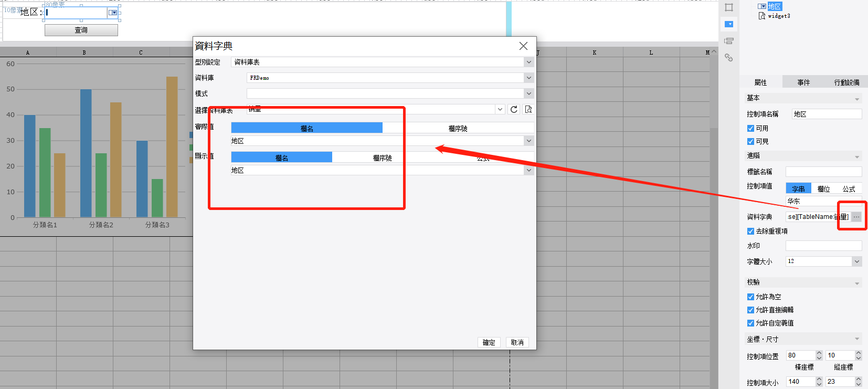Click chart axis label 分類名1
This screenshot has height=389, width=868.
45,225
